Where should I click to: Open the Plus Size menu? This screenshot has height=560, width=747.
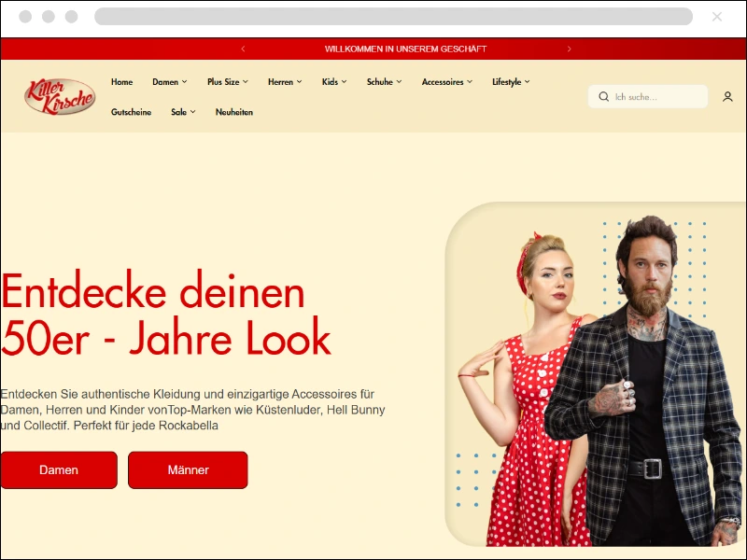coord(223,82)
